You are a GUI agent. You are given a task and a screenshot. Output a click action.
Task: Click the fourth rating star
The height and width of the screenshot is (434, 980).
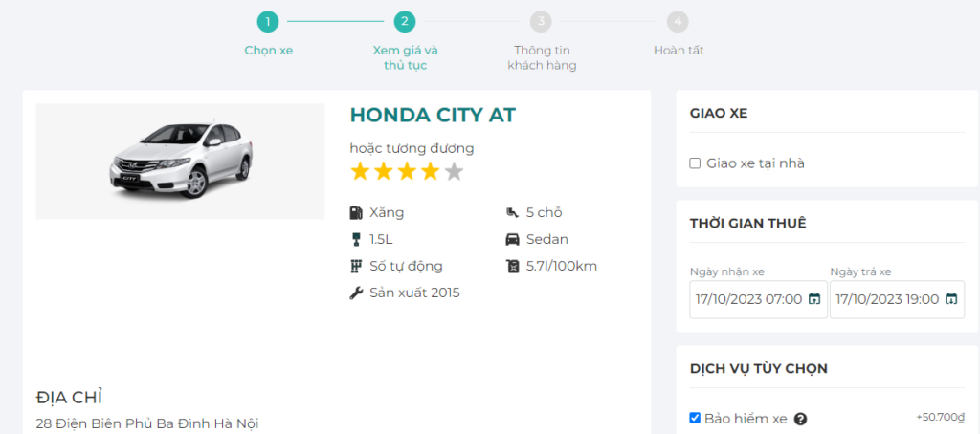pyautogui.click(x=431, y=172)
